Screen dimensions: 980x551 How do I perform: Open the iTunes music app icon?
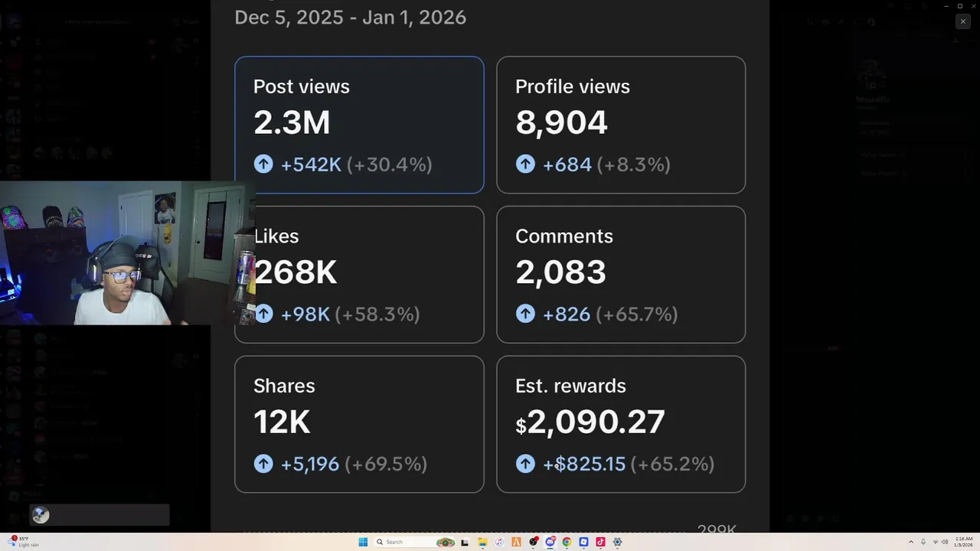pos(499,542)
